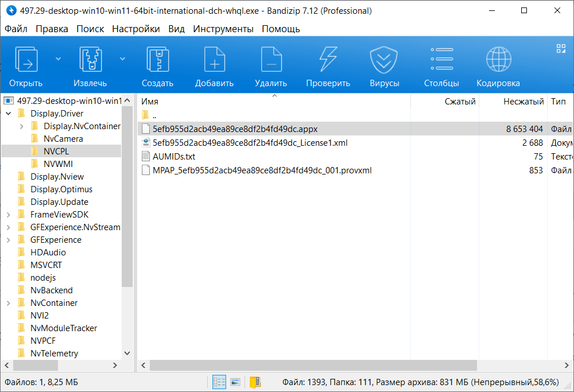Image resolution: width=574 pixels, height=392 pixels.
Task: Open the Поиск menu
Action: [90, 29]
